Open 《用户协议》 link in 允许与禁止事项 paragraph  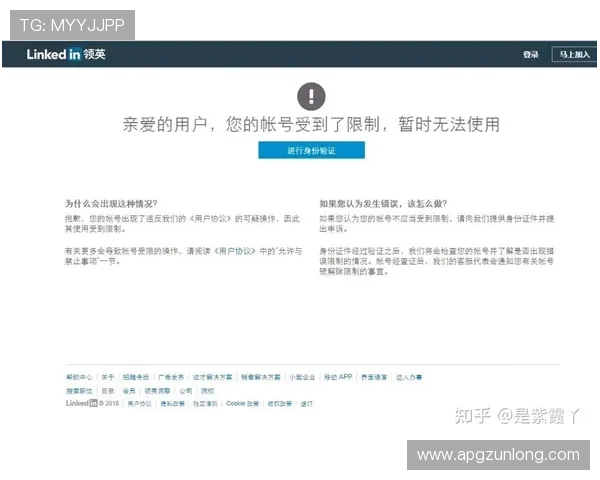tap(234, 251)
